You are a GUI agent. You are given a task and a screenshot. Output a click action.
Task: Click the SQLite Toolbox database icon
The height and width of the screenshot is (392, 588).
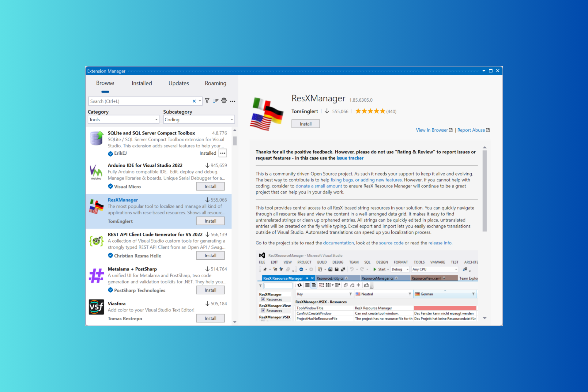click(96, 138)
